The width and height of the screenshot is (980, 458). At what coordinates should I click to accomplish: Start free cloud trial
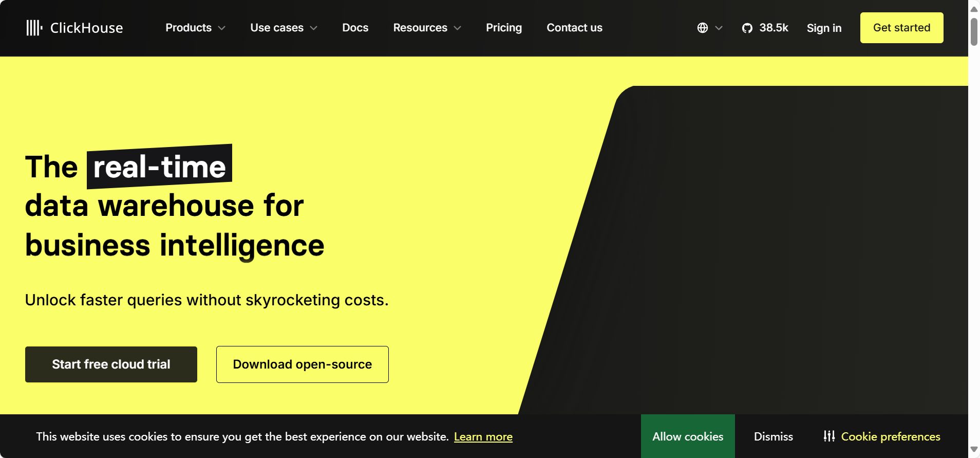tap(111, 364)
